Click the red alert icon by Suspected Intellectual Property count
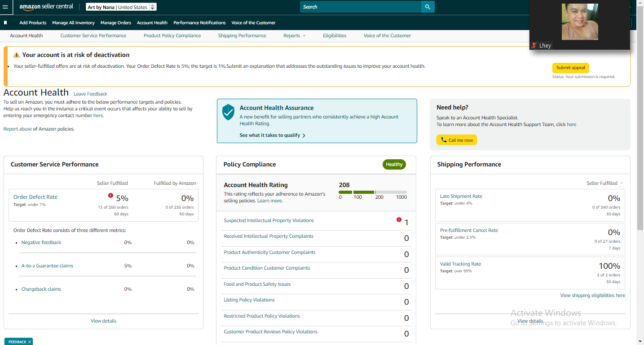 coord(399,220)
